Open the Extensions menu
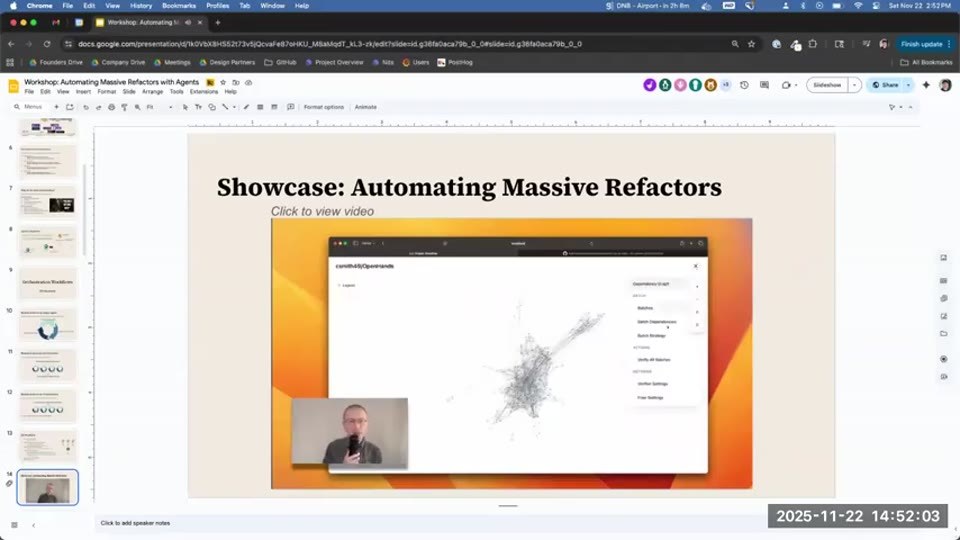This screenshot has width=960, height=540. (x=204, y=92)
